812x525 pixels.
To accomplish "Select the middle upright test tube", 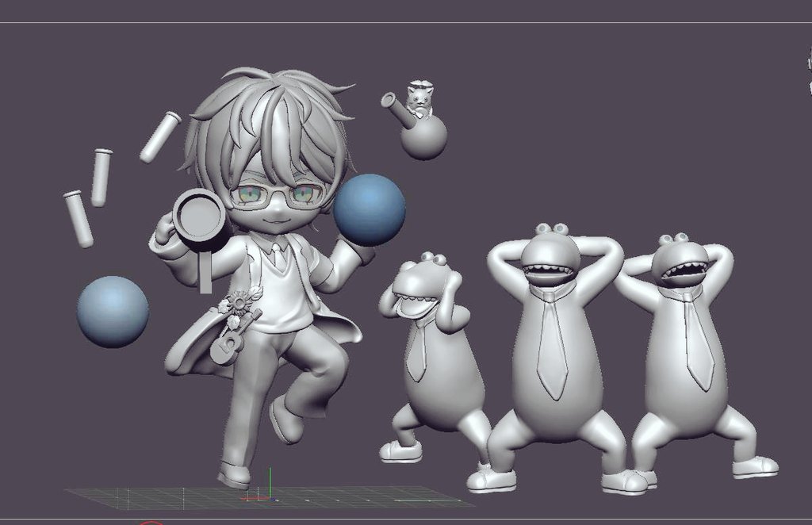I will [101, 178].
